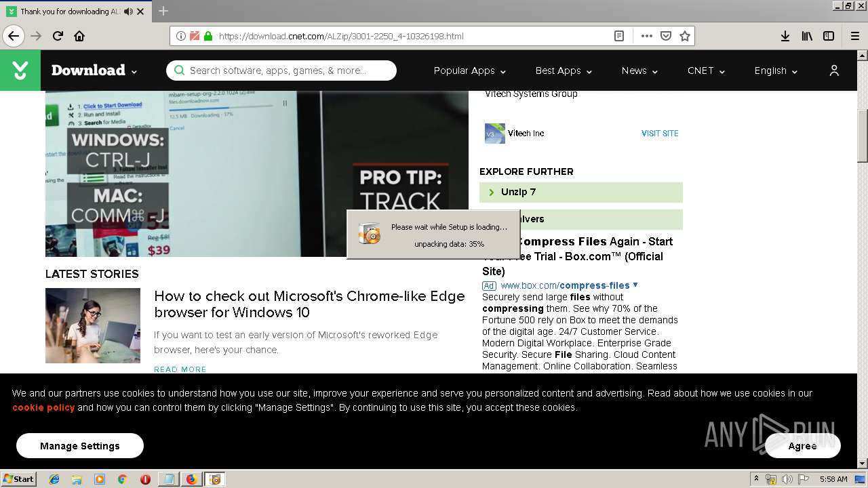Viewport: 868px width, 488px height.
Task: Click the READ MORE link
Action: pyautogui.click(x=180, y=369)
